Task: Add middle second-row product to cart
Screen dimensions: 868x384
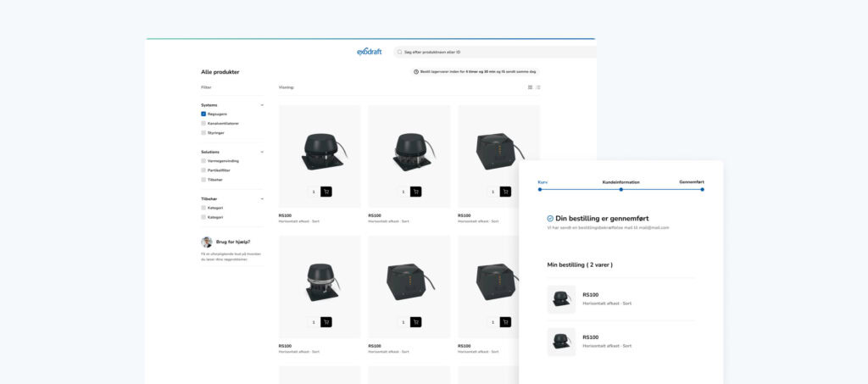Action: (x=415, y=322)
